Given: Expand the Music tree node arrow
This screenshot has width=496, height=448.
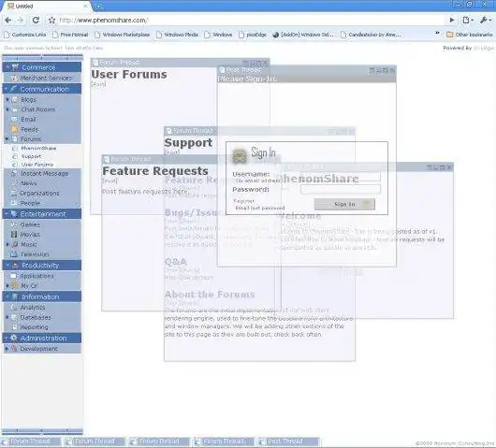Looking at the screenshot, I should [7, 244].
